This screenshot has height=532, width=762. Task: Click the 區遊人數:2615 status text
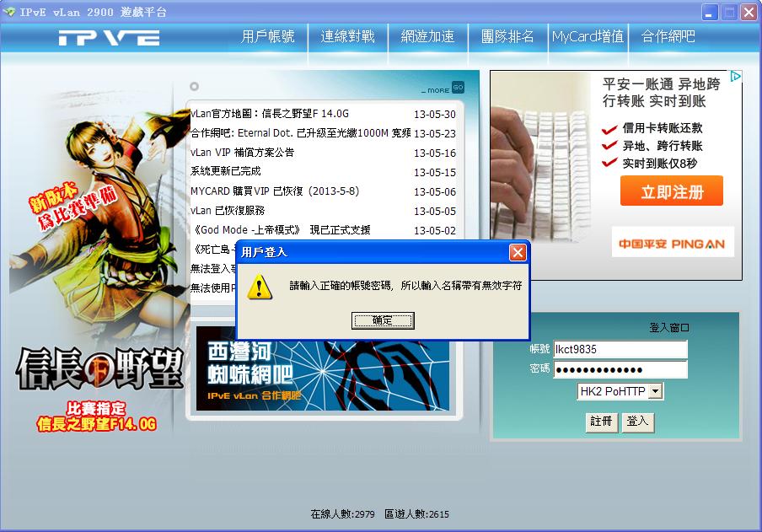pyautogui.click(x=417, y=514)
